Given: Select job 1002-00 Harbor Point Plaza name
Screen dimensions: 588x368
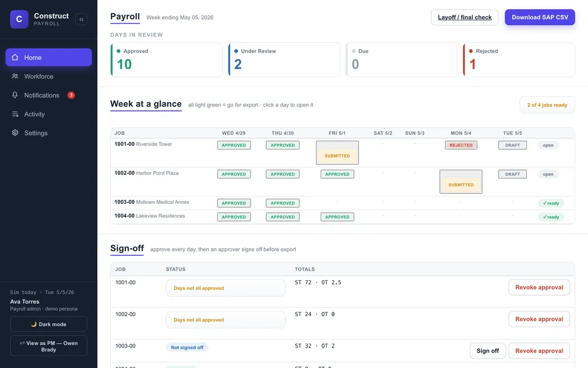Looking at the screenshot, I should pyautogui.click(x=146, y=173).
